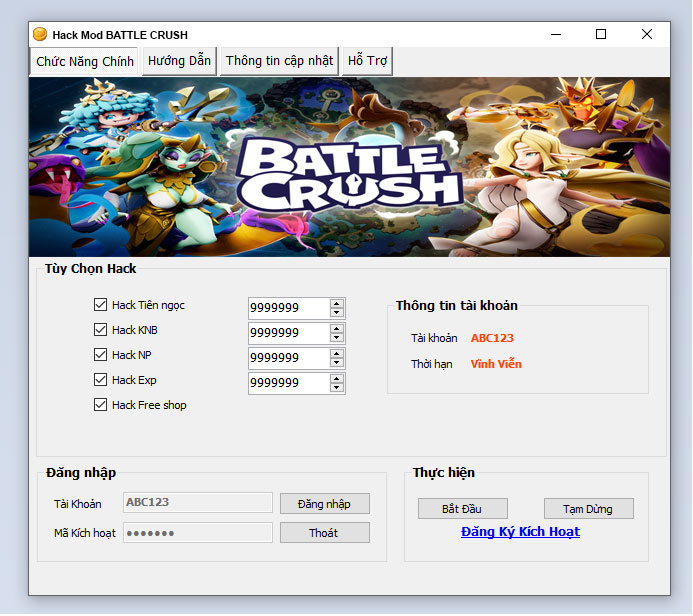Raise the Hack Exp value using up arrow
This screenshot has height=616, width=693.
click(337, 379)
